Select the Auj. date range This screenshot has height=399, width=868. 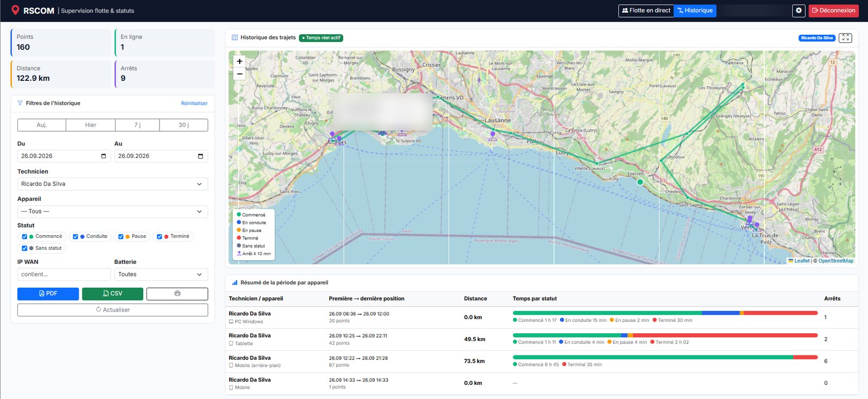42,125
